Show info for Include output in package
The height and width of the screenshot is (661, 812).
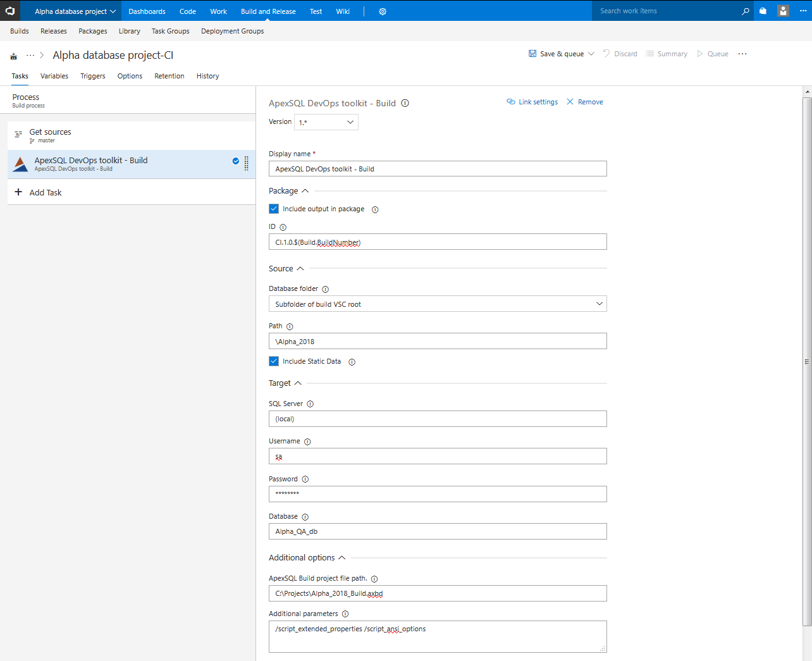375,209
